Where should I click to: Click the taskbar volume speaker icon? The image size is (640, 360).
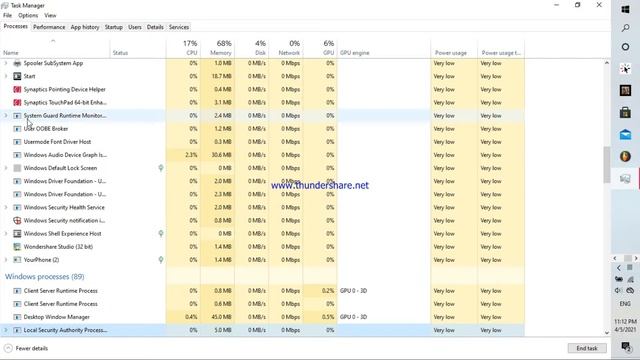(x=618, y=291)
